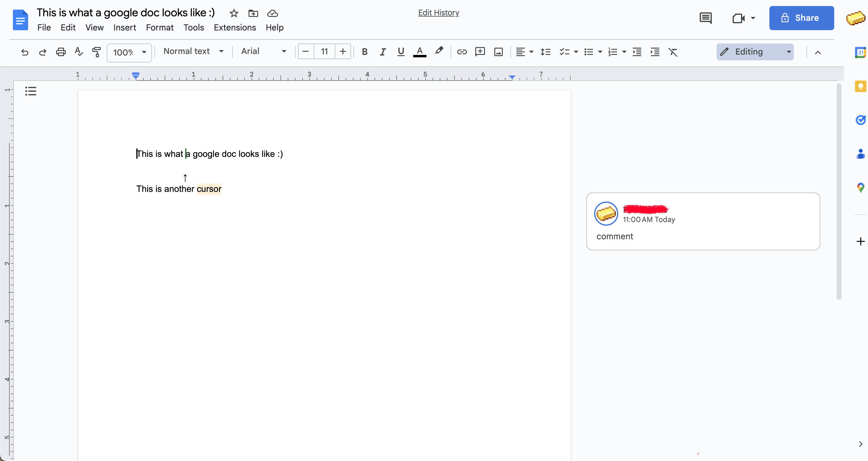
Task: Open the Insert menu
Action: coord(125,28)
